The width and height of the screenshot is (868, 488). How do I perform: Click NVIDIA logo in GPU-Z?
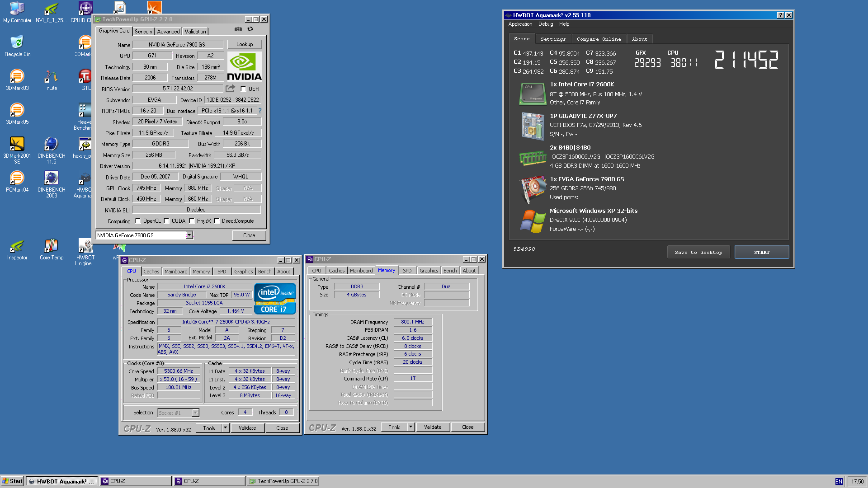click(x=244, y=67)
